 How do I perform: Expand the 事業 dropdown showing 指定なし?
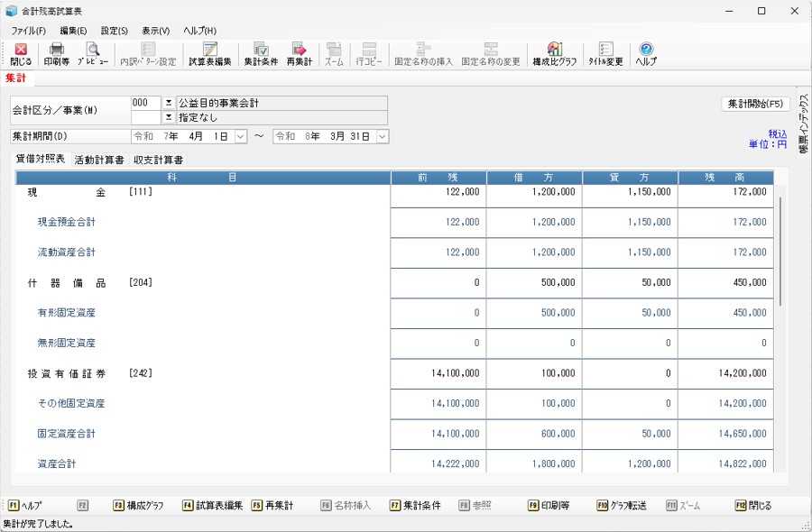click(168, 117)
